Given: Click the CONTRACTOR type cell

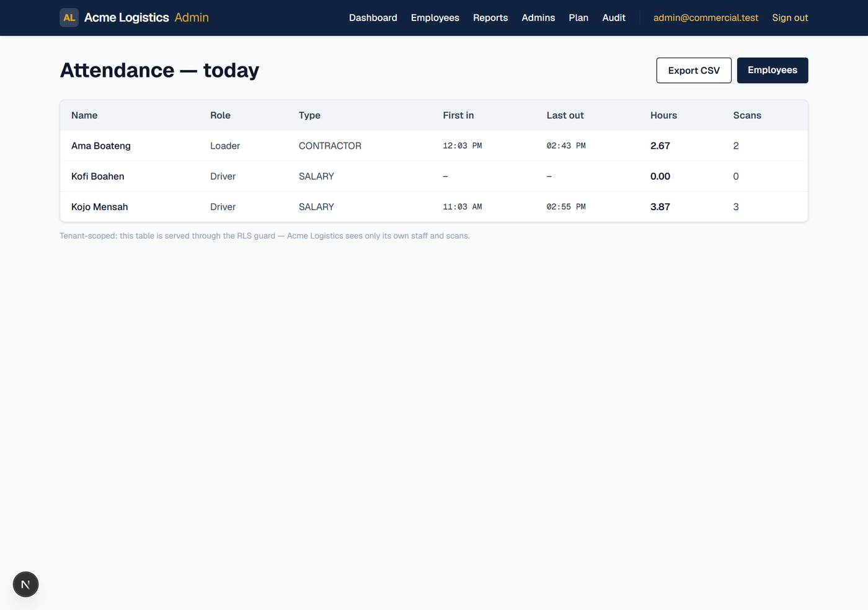Looking at the screenshot, I should tap(330, 146).
